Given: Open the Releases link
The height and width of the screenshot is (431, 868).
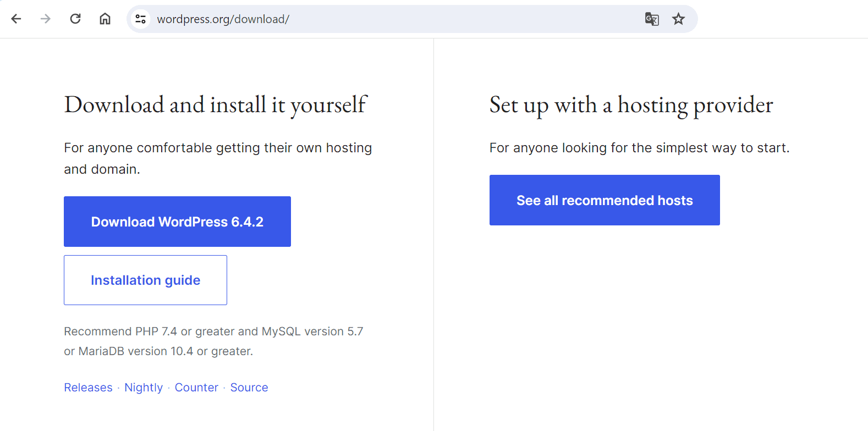Looking at the screenshot, I should point(88,388).
